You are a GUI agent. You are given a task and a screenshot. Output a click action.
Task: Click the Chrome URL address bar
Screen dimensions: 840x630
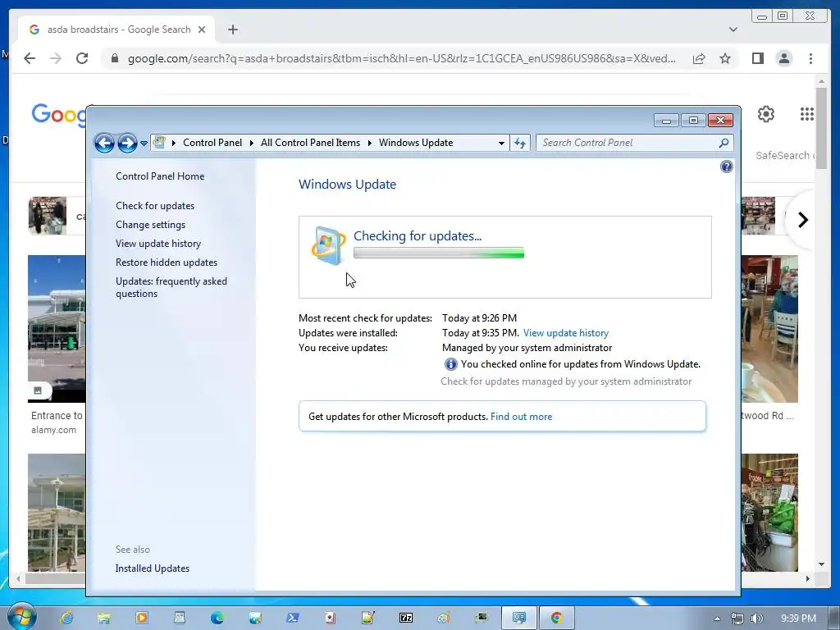pos(402,58)
